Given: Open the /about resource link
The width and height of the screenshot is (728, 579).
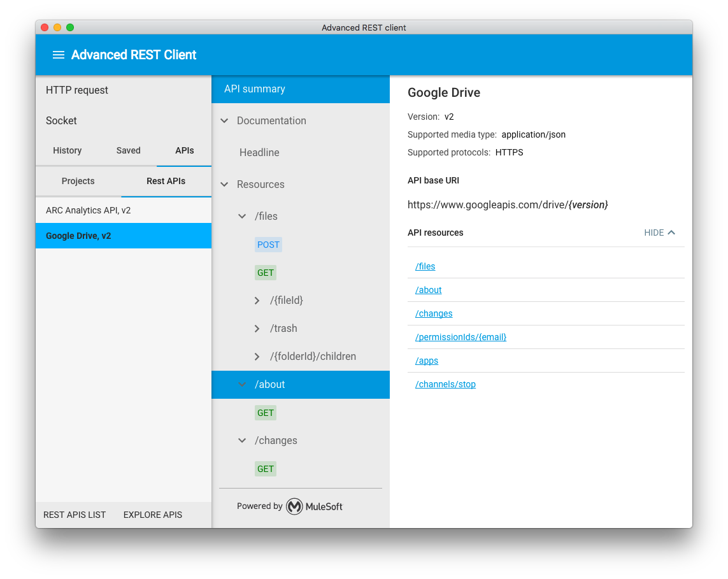Looking at the screenshot, I should pyautogui.click(x=429, y=290).
